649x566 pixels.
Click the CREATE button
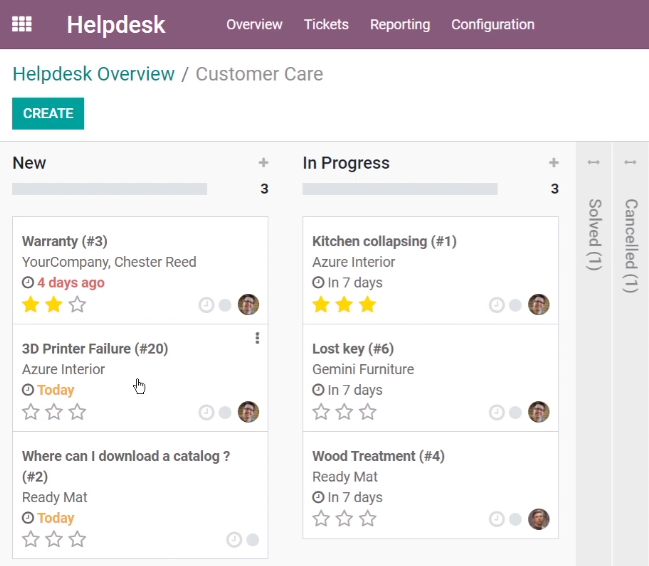(48, 113)
